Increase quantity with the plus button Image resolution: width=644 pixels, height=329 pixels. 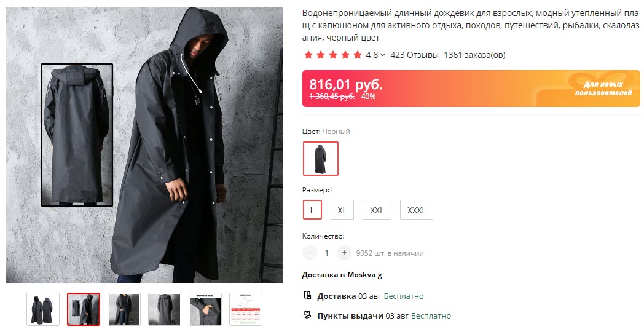pos(344,253)
